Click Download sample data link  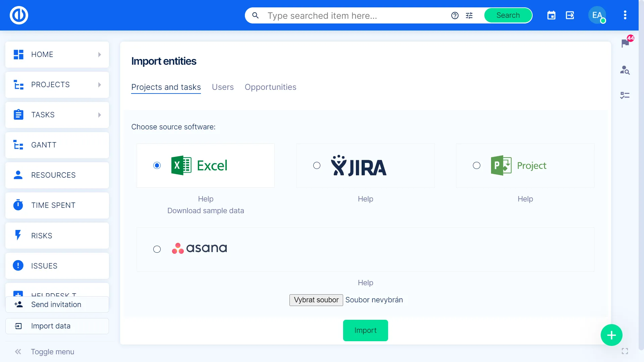coord(206,211)
